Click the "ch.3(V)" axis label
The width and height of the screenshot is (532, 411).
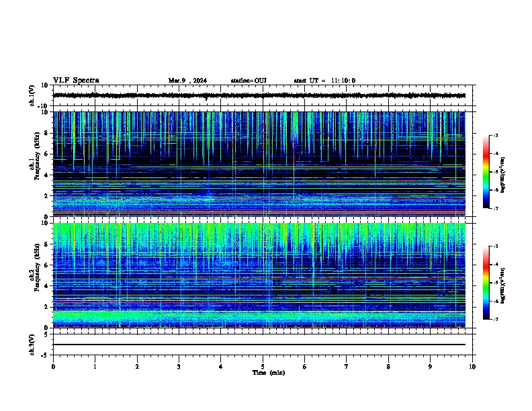coord(32,345)
